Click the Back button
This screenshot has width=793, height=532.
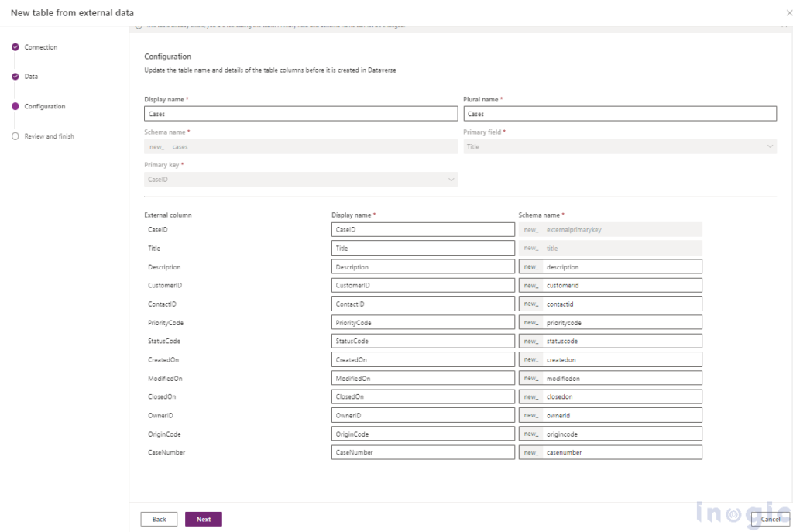[158, 519]
